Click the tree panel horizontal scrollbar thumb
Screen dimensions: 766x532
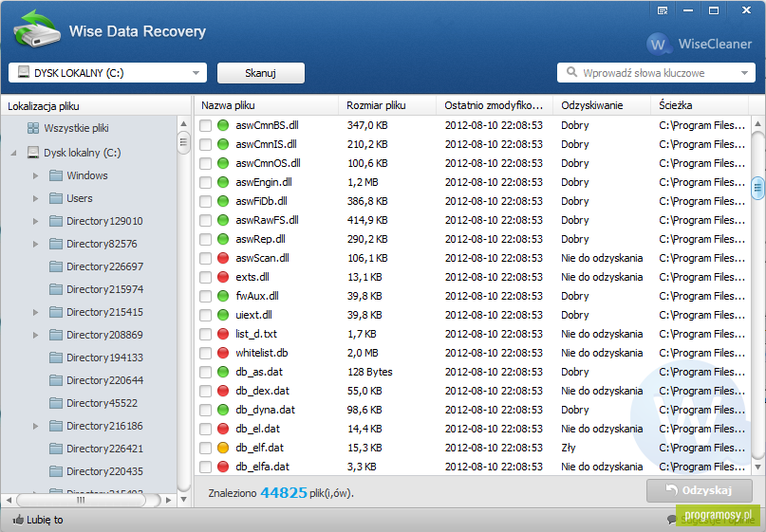[x=81, y=500]
